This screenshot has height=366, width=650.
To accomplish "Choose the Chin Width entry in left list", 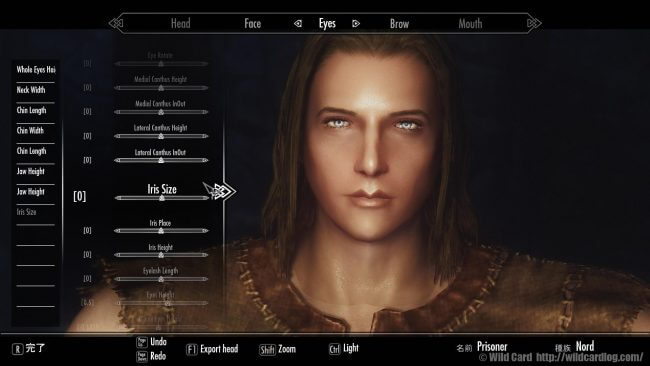I will (x=30, y=131).
